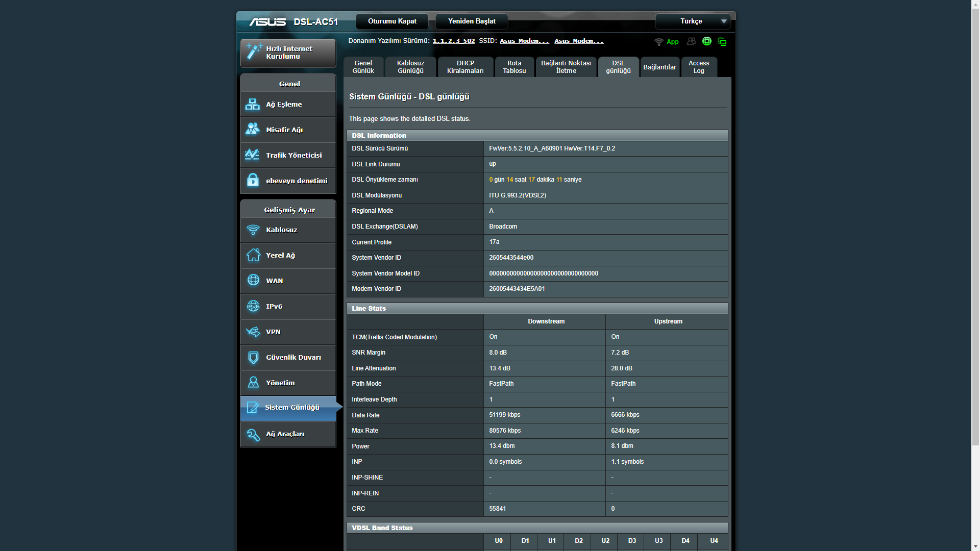
Task: Click the Ağ Eşleme network map icon
Action: (253, 104)
